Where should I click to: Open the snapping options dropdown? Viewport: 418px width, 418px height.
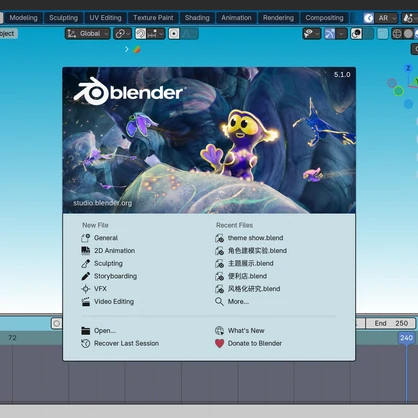click(x=156, y=34)
